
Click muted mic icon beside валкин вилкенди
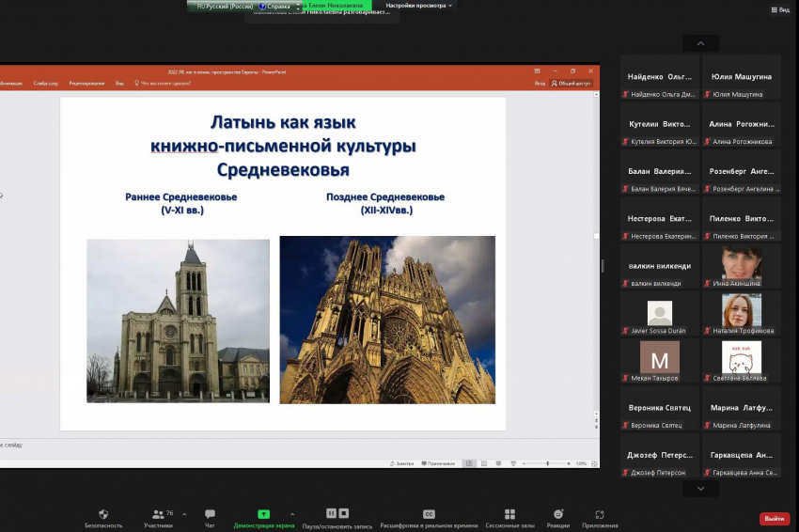click(625, 283)
